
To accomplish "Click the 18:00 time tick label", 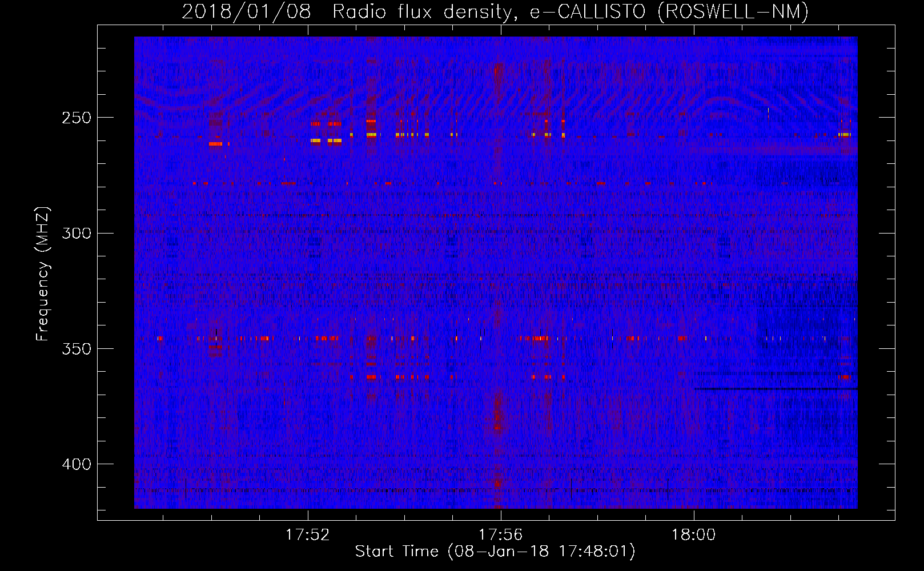I will click(693, 535).
